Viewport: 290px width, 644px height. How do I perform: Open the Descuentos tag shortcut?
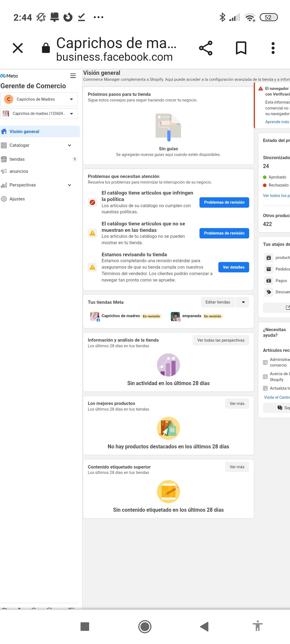coord(277,292)
